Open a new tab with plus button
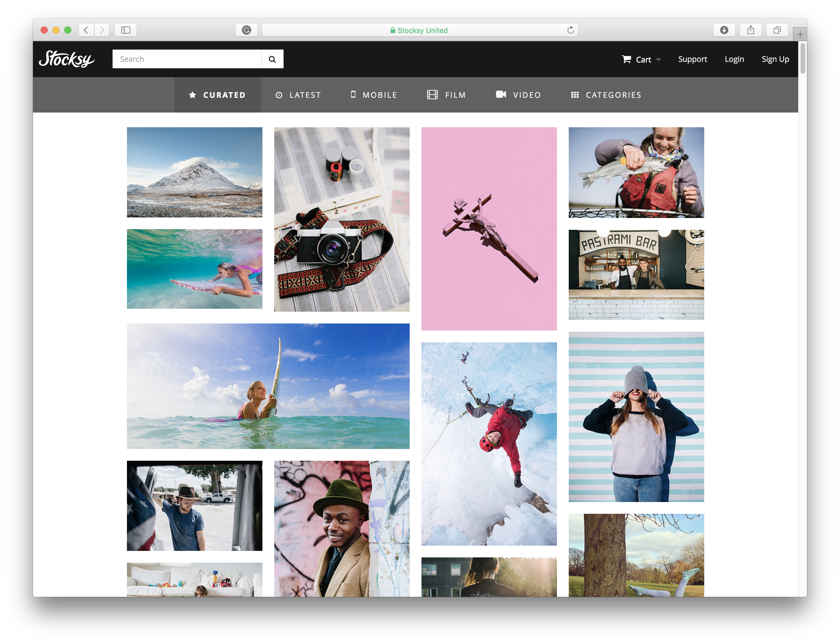 800,34
